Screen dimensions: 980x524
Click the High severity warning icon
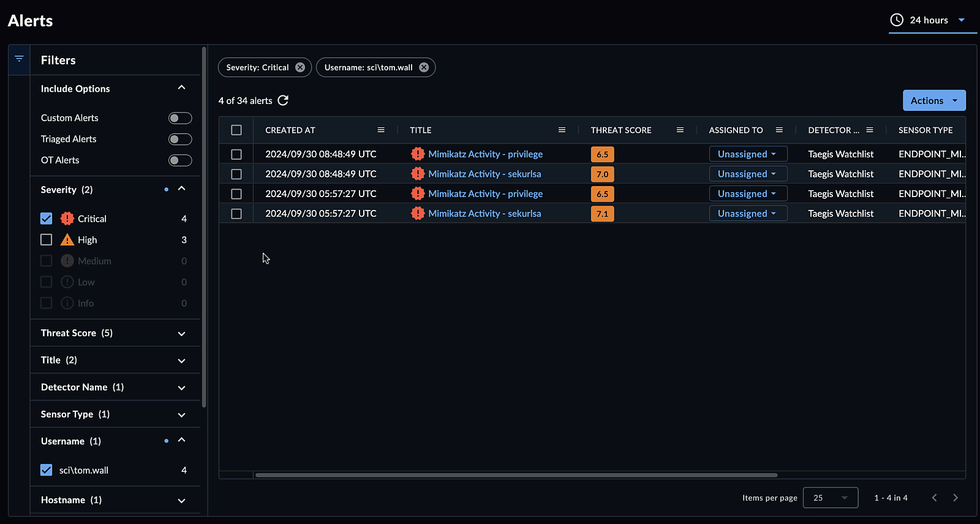(67, 240)
